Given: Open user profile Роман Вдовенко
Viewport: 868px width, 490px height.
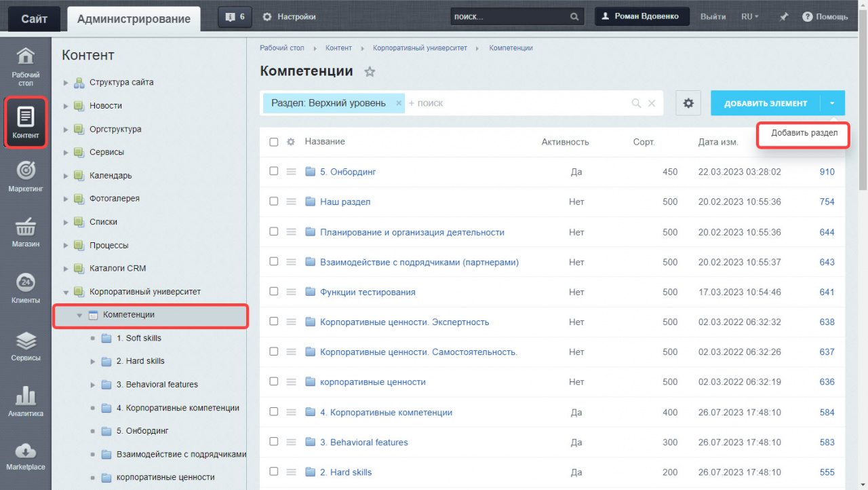Looking at the screenshot, I should 642,16.
